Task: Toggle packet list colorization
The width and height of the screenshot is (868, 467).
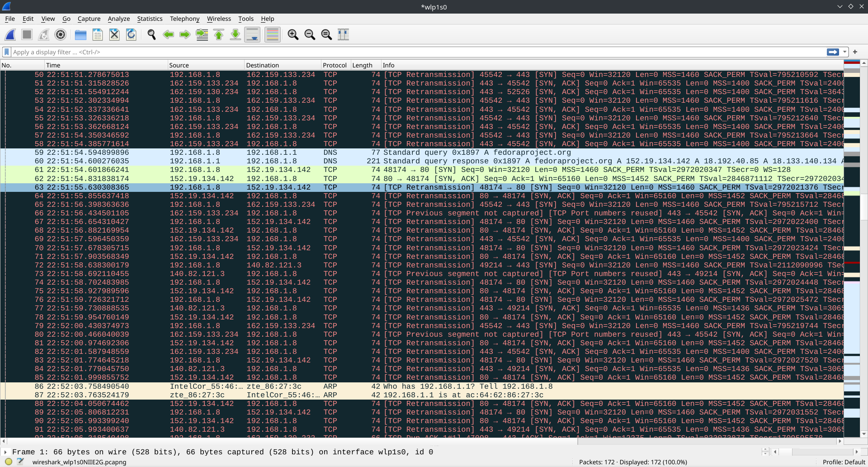Action: 272,34
